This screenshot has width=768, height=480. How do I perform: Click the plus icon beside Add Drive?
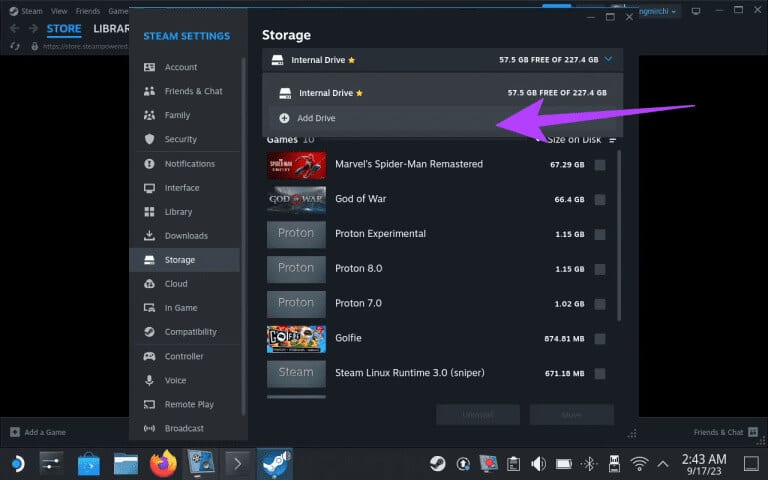pos(284,118)
